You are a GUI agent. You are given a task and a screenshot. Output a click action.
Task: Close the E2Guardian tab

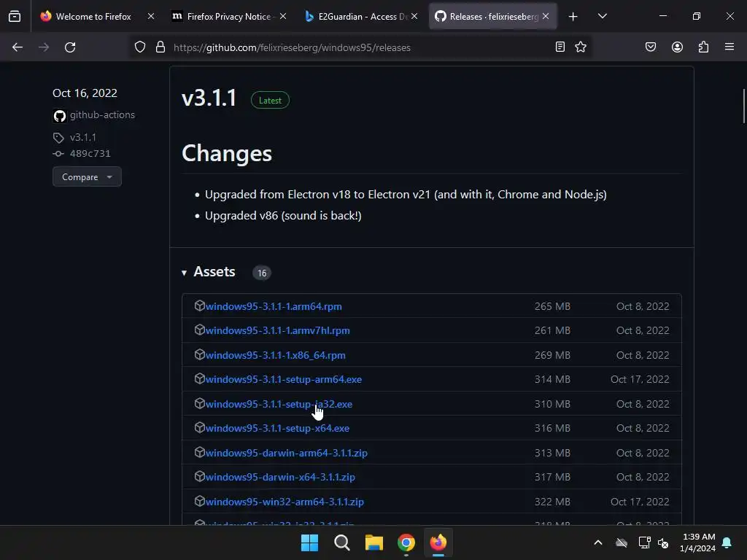[x=414, y=16]
